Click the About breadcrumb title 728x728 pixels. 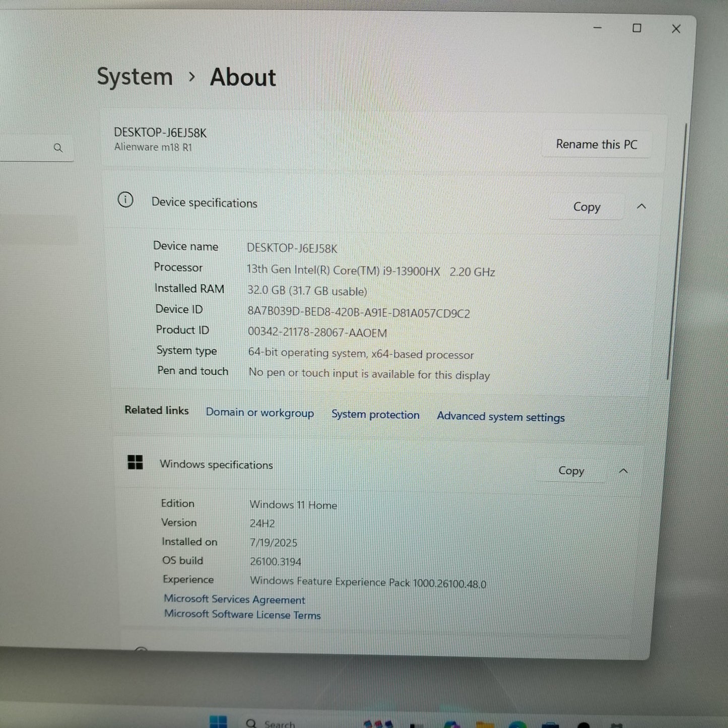[243, 77]
